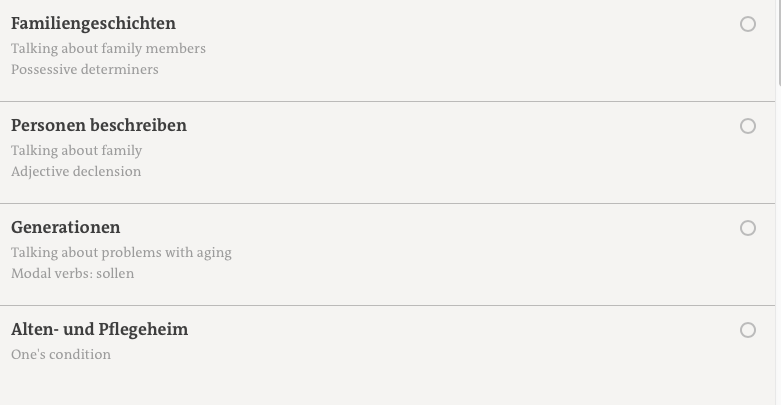Select 'Modal verbs: sollen' grammar topic
The width and height of the screenshot is (781, 405).
coord(72,273)
